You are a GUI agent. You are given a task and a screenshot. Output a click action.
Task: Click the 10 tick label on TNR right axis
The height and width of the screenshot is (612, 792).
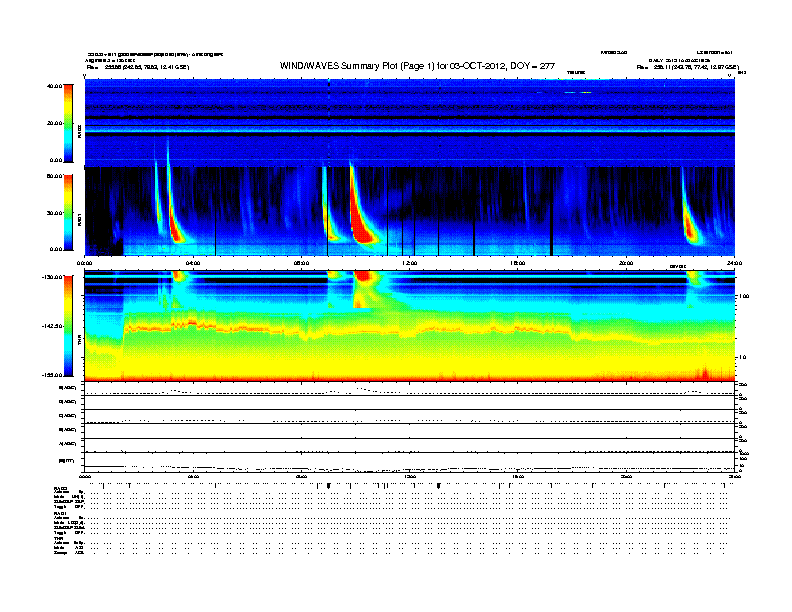pos(744,358)
